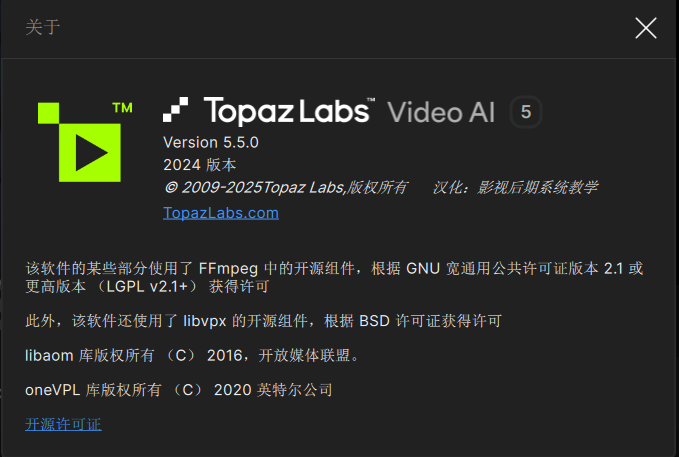Click the Topaz Labs wordmark
The width and height of the screenshot is (679, 457).
coord(289,111)
